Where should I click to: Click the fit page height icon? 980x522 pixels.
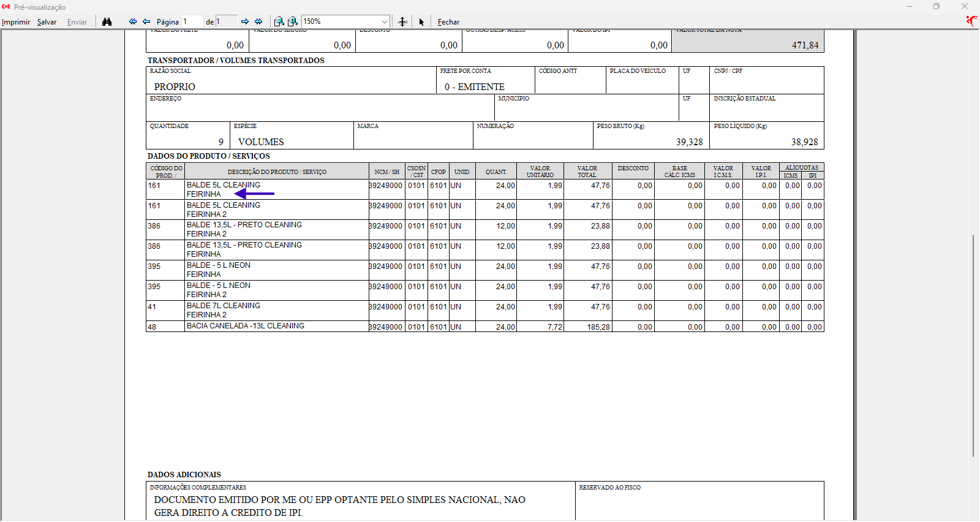(402, 21)
